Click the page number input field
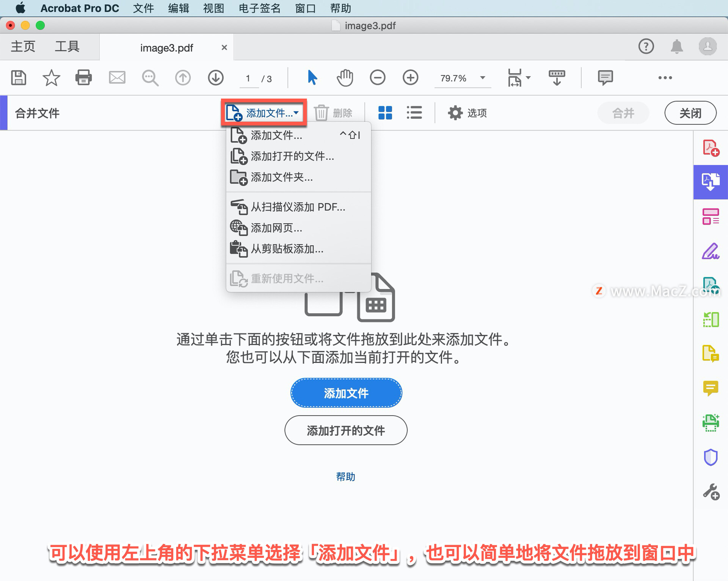Viewport: 728px width, 581px height. pos(248,79)
